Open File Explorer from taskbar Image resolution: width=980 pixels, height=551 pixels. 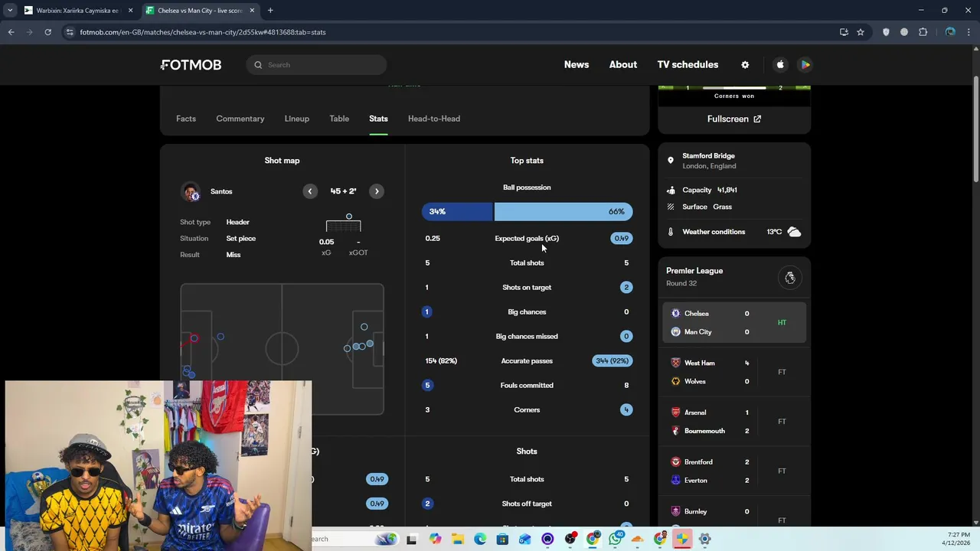point(458,540)
